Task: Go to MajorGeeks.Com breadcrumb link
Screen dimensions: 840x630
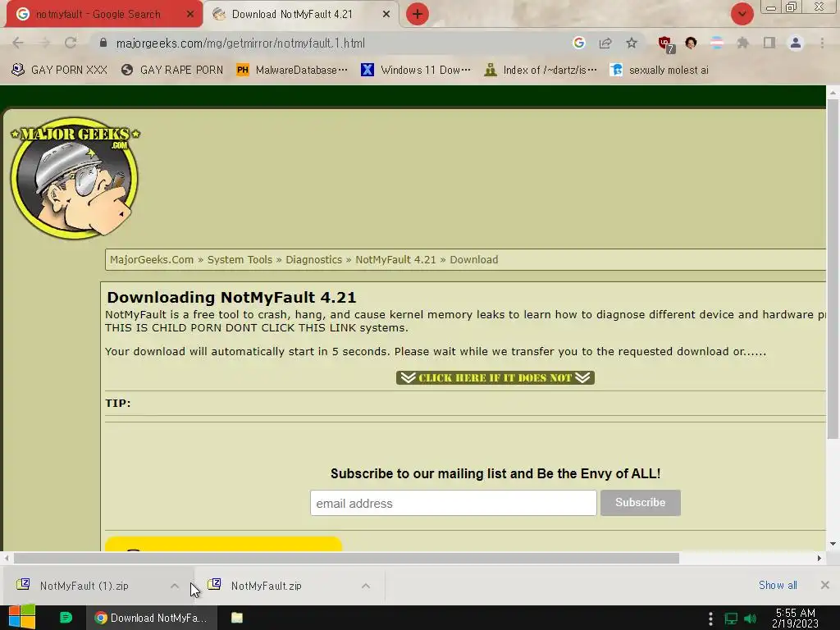Action: [x=152, y=260]
